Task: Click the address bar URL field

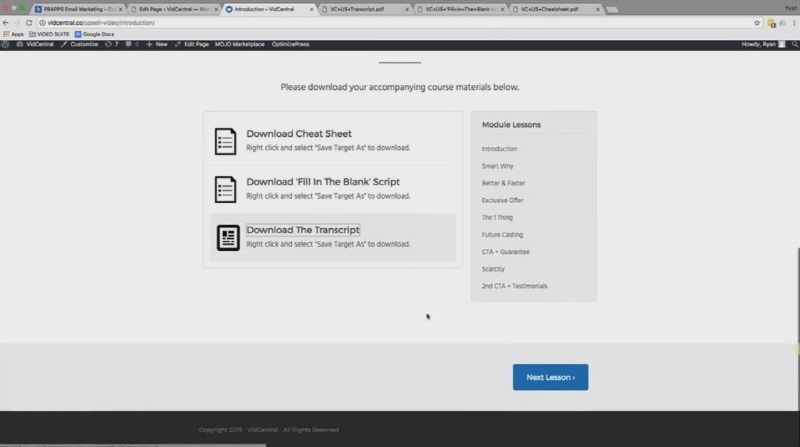Action: (x=393, y=23)
